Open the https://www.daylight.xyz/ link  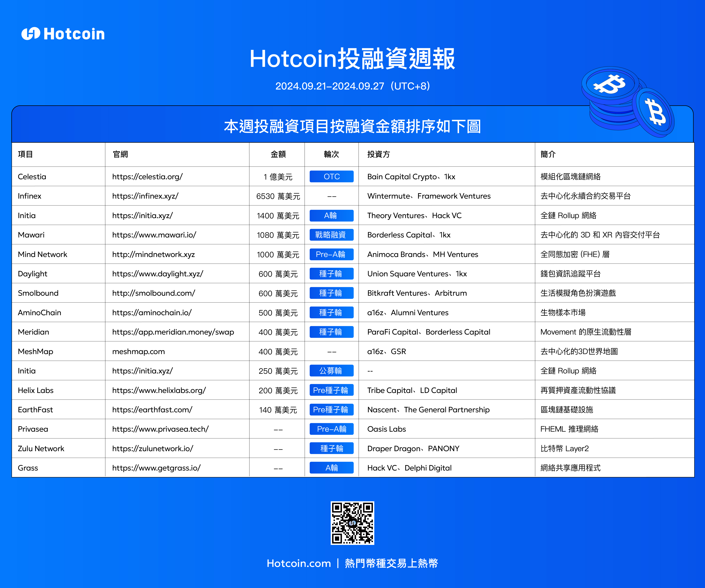(158, 274)
